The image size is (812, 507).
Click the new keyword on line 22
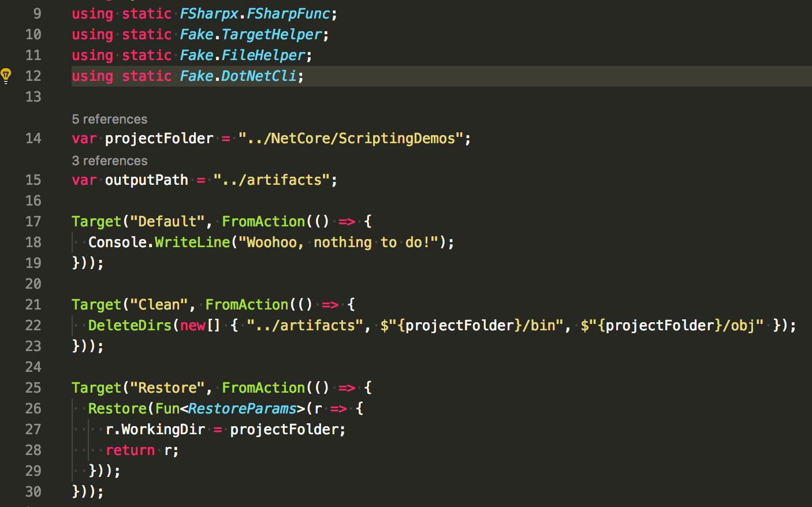click(x=192, y=325)
